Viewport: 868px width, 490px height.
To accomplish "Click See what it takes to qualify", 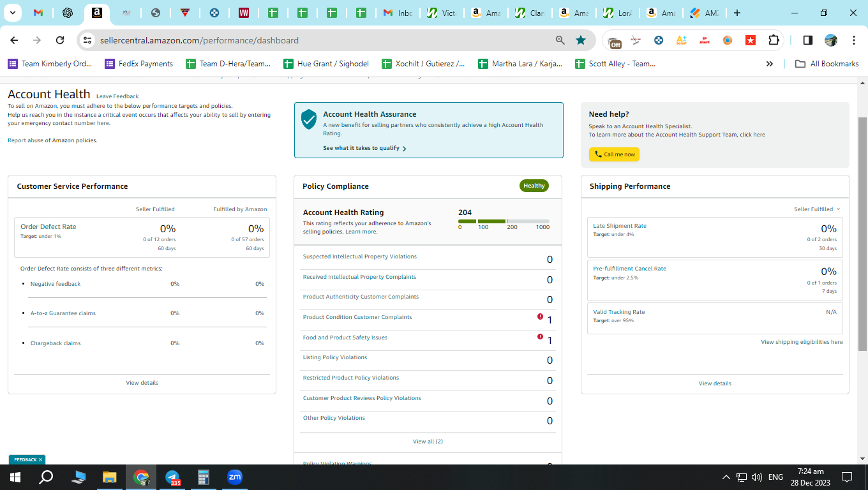I will click(x=364, y=148).
